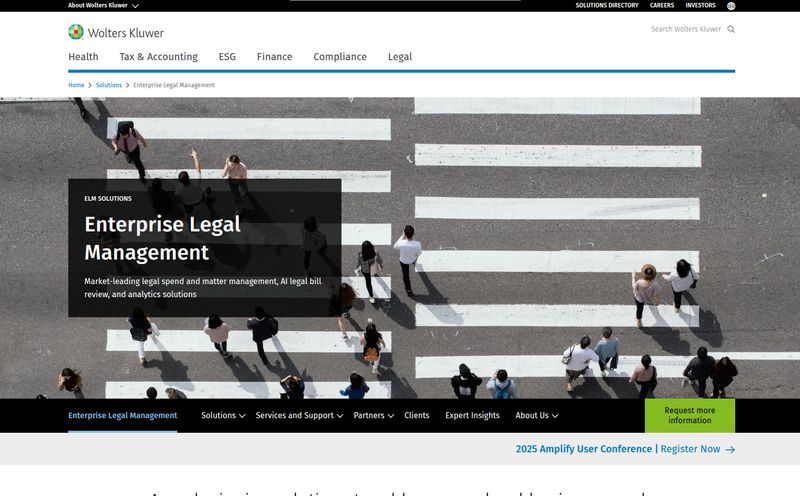
Task: Open the Finance menu
Action: tap(274, 57)
